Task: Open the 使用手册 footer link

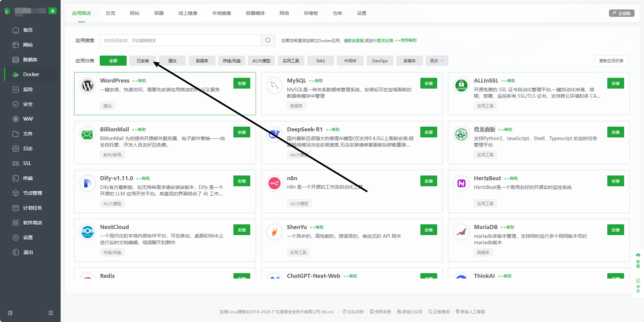Action: 380,312
